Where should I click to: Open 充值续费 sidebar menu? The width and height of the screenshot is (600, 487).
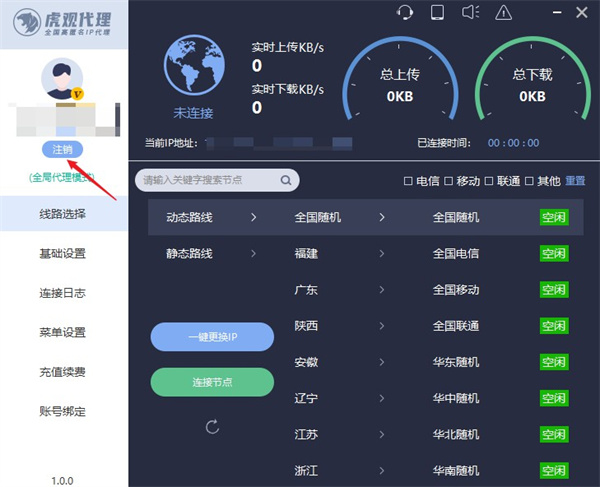click(x=64, y=372)
